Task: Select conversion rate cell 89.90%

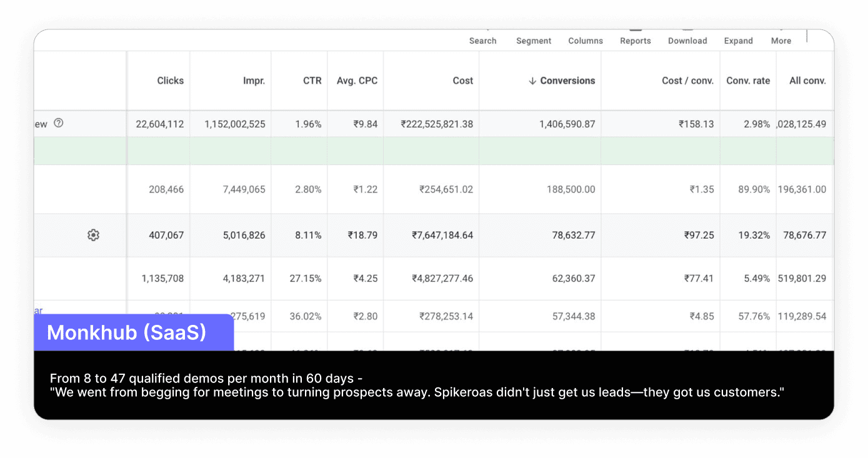Action: coord(754,189)
